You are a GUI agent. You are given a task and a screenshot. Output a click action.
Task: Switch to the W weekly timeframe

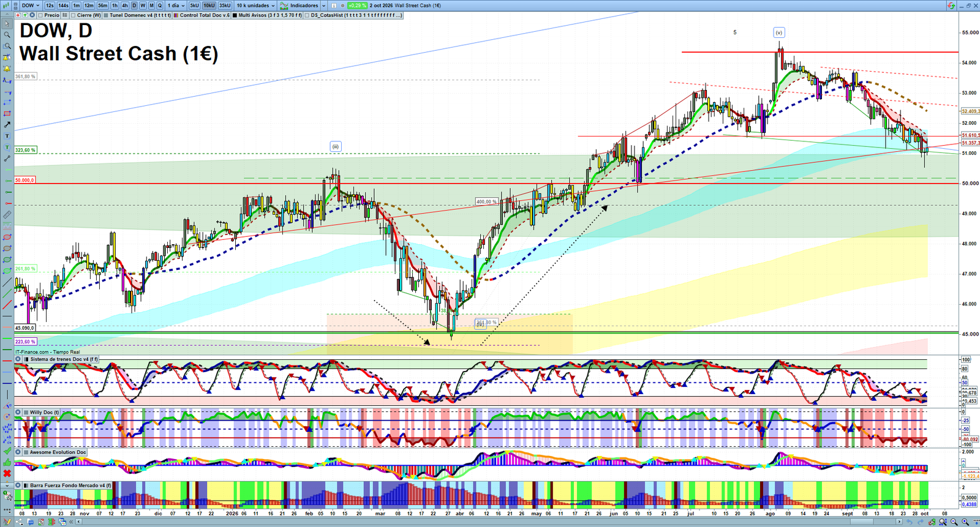coord(143,6)
